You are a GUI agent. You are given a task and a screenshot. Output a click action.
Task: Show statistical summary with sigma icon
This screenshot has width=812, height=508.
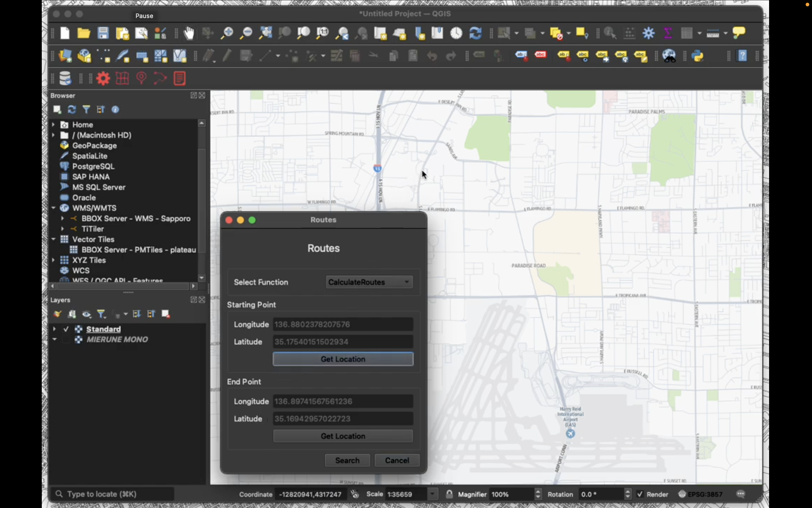tap(668, 33)
